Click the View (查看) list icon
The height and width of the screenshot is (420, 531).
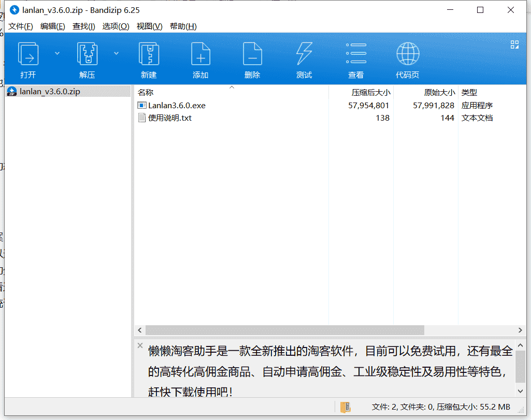point(356,53)
